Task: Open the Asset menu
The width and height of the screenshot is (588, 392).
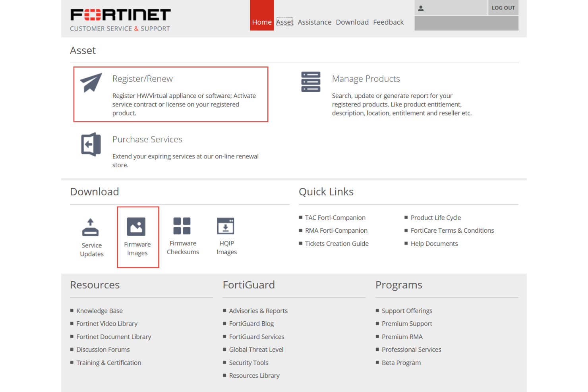Action: pyautogui.click(x=285, y=22)
